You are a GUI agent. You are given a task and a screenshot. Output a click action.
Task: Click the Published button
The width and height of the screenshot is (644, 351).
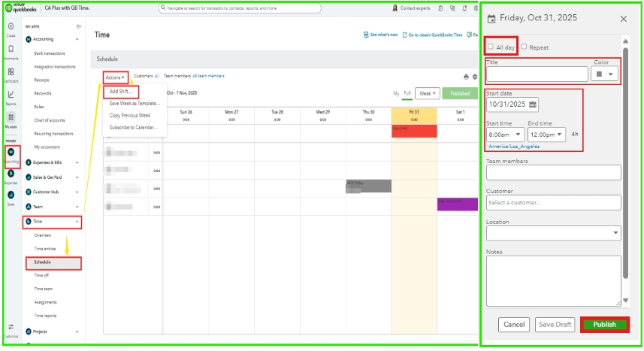pos(460,94)
